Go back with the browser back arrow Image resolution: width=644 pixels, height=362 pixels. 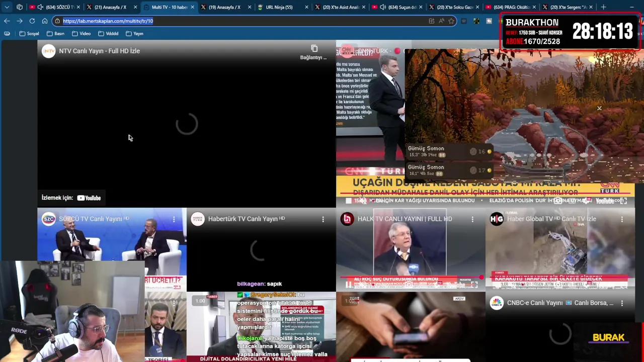(x=7, y=21)
